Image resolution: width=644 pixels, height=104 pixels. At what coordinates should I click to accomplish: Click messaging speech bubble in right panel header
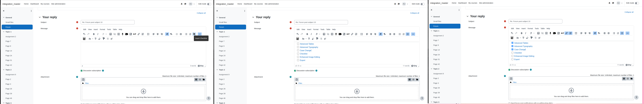coord(613,3)
